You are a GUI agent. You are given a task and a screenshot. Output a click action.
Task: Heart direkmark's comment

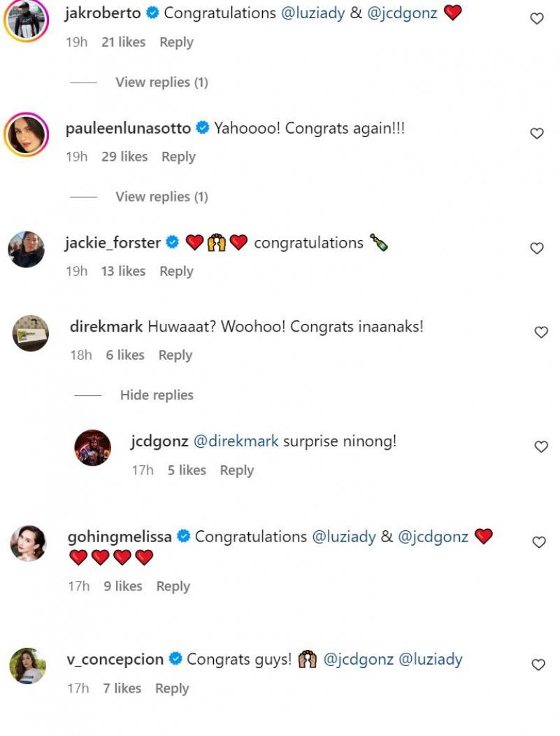(541, 332)
